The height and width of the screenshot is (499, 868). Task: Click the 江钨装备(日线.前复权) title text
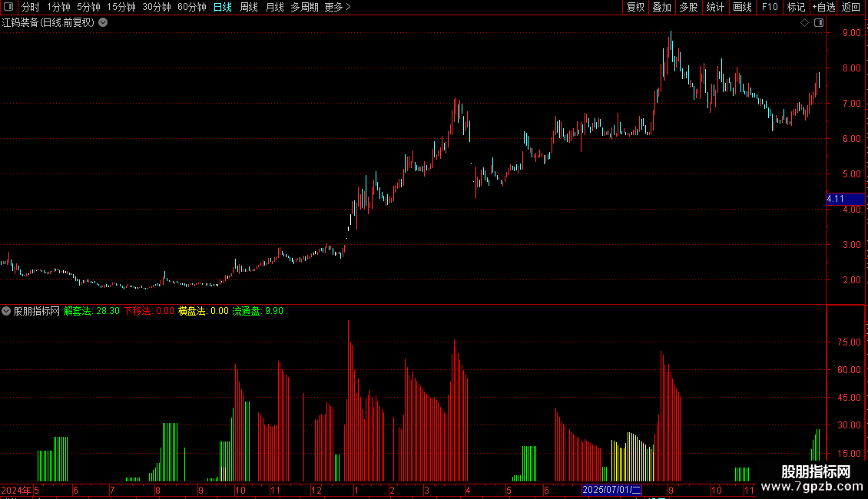(48, 23)
